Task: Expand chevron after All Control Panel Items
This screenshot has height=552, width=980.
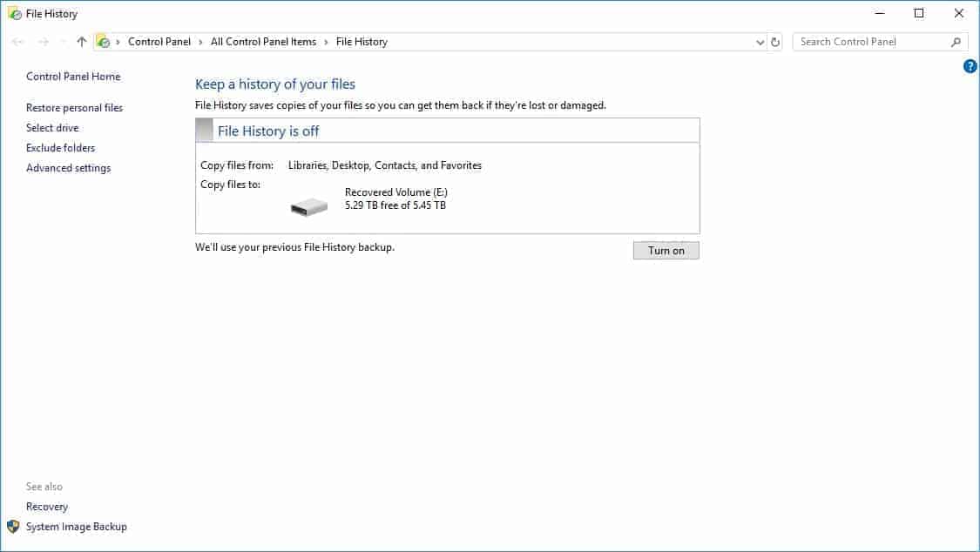Action: pos(326,42)
